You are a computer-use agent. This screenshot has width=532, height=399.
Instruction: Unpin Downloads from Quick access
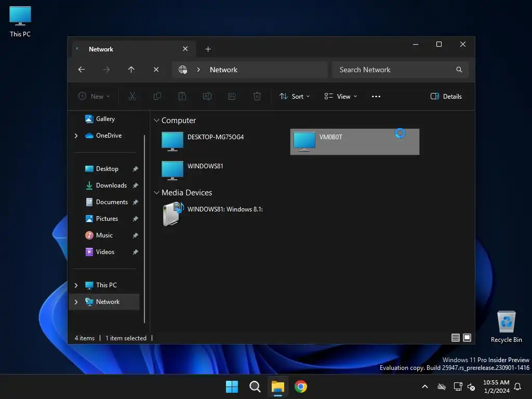coord(136,185)
